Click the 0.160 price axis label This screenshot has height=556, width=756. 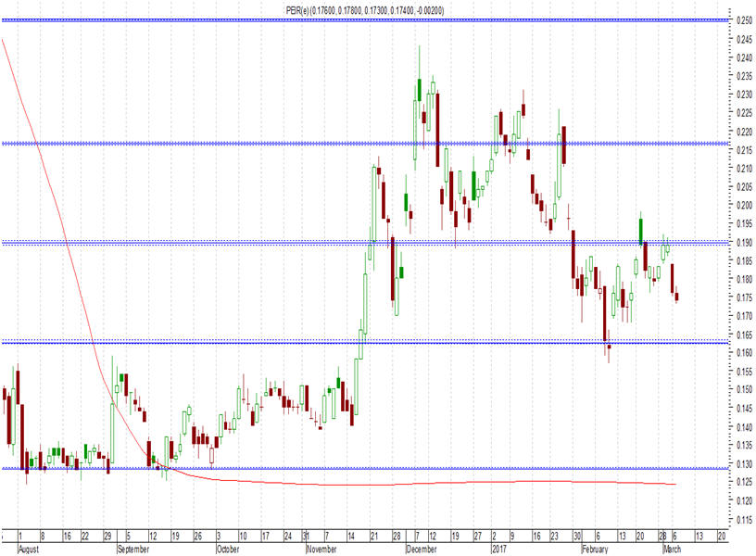pos(745,352)
